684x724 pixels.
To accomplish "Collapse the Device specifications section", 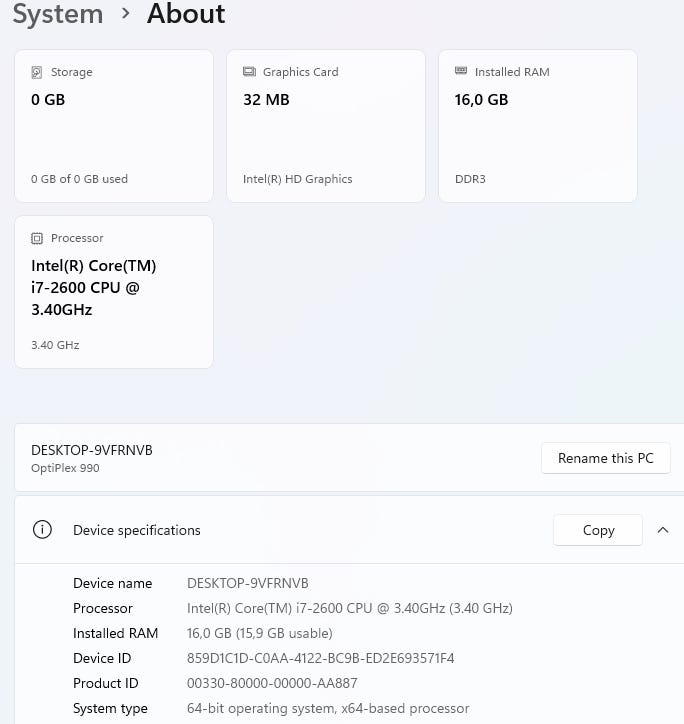I will (662, 530).
